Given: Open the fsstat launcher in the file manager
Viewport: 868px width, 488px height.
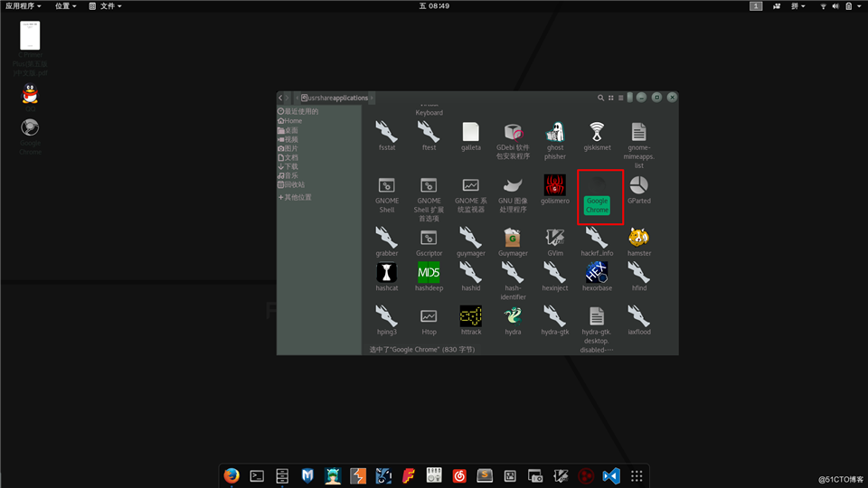Looking at the screenshot, I should pyautogui.click(x=386, y=132).
